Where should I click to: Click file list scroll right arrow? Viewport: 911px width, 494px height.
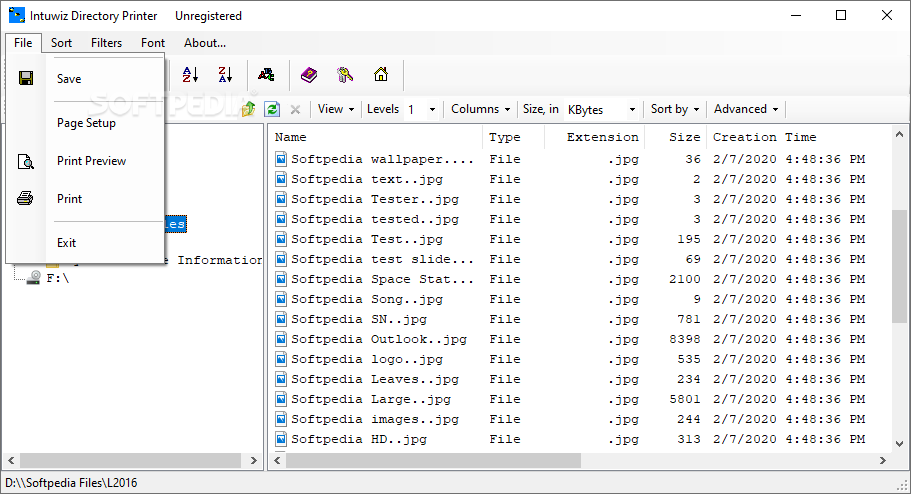pyautogui.click(x=883, y=460)
